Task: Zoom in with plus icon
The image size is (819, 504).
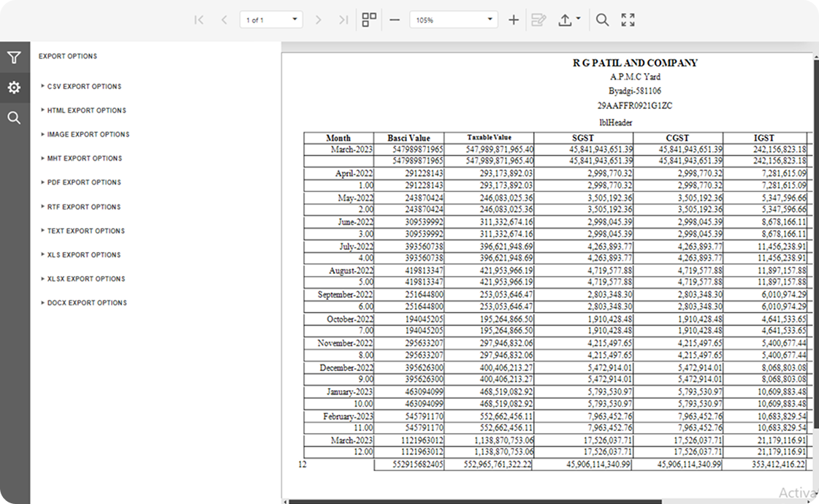Action: click(x=514, y=20)
